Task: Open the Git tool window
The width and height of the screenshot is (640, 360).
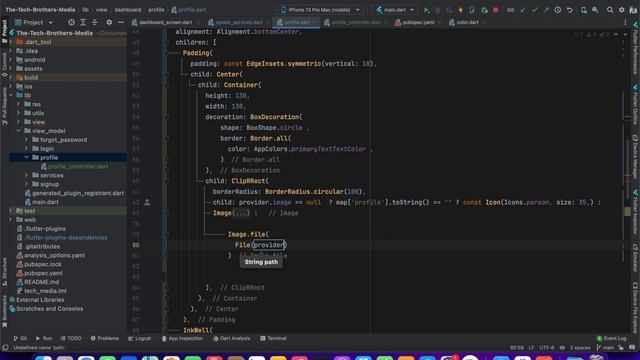Action: [20, 338]
